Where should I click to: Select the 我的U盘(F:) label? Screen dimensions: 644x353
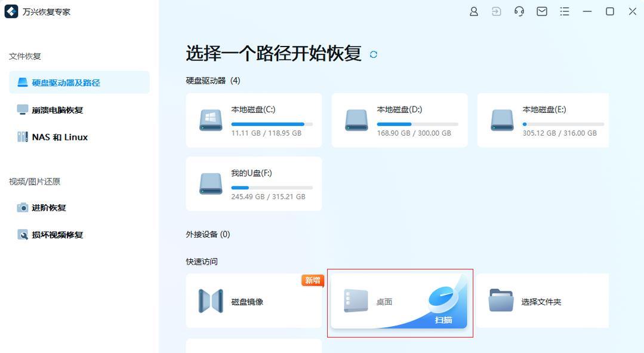(251, 173)
